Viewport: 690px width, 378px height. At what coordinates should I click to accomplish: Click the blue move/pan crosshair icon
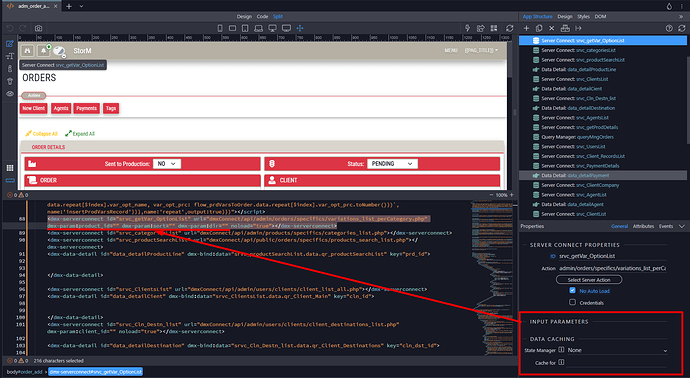point(300,28)
